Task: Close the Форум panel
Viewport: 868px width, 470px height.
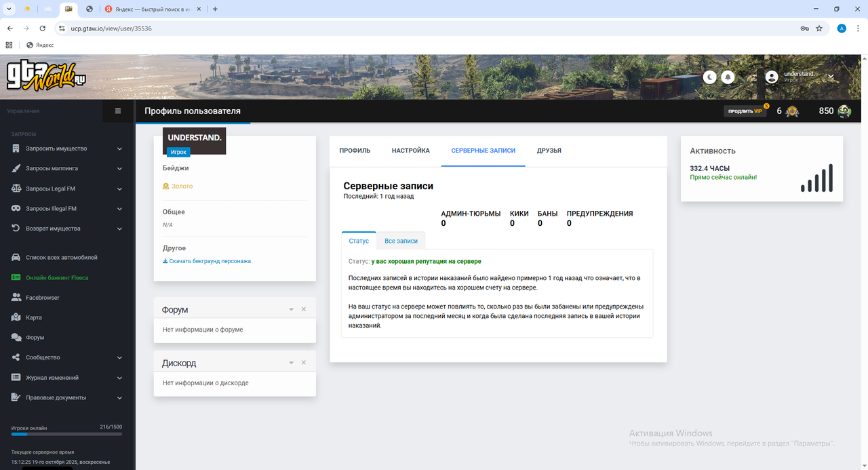Action: (304, 309)
